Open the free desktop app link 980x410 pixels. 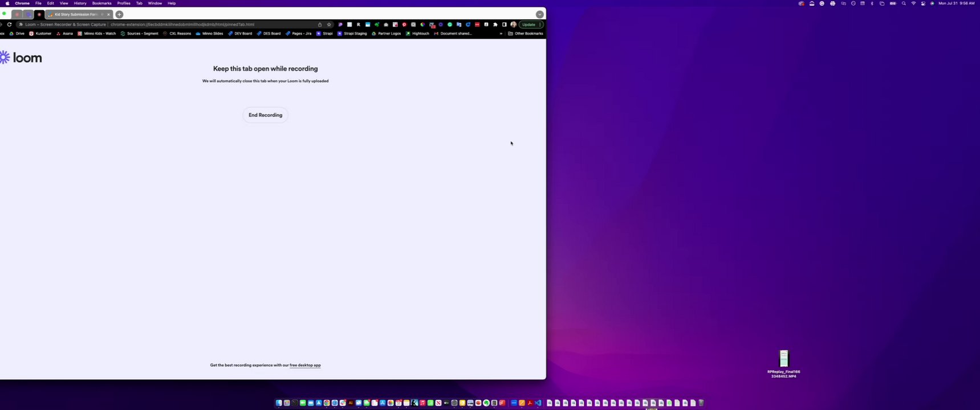coord(305,365)
